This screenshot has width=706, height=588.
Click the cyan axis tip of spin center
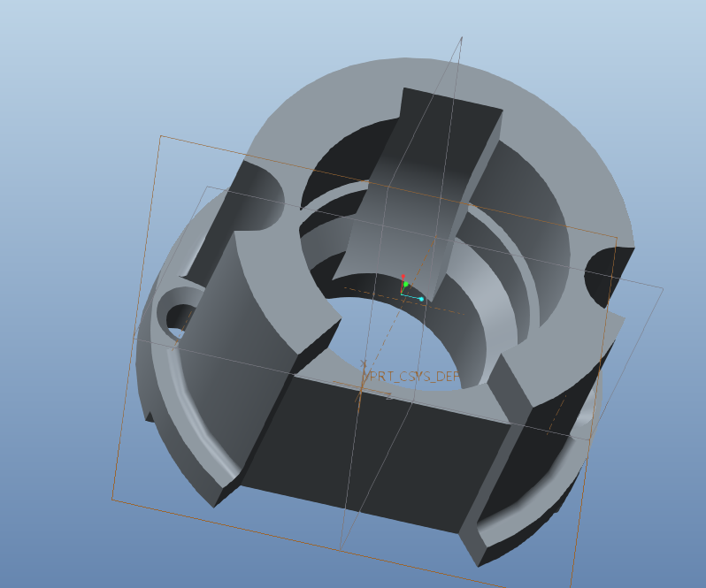(x=422, y=299)
